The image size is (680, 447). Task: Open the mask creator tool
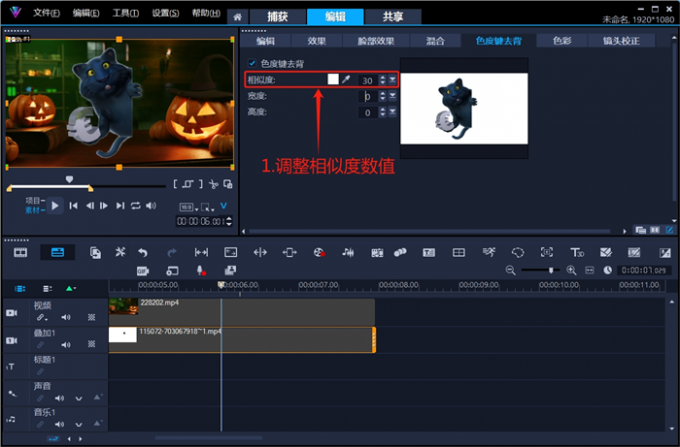click(x=518, y=252)
